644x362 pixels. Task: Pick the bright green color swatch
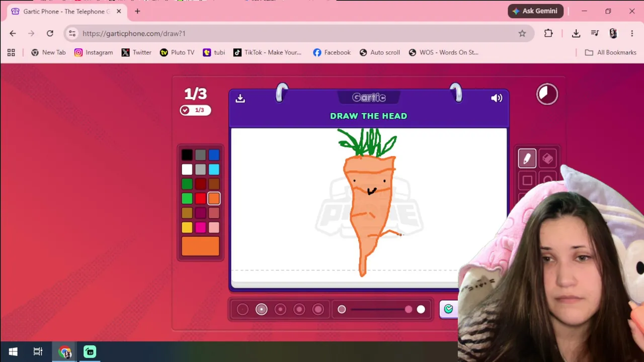coord(187,199)
